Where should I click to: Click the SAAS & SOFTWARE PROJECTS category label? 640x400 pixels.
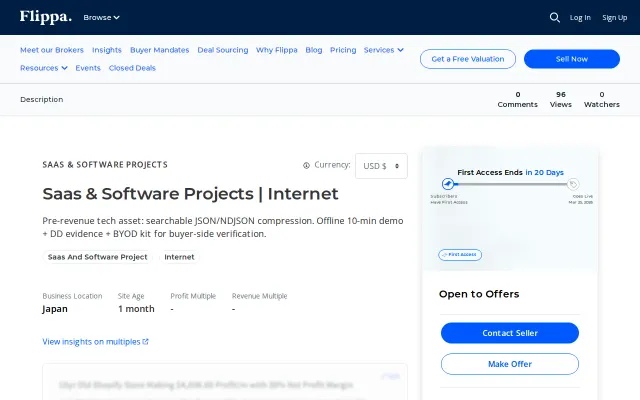105,164
